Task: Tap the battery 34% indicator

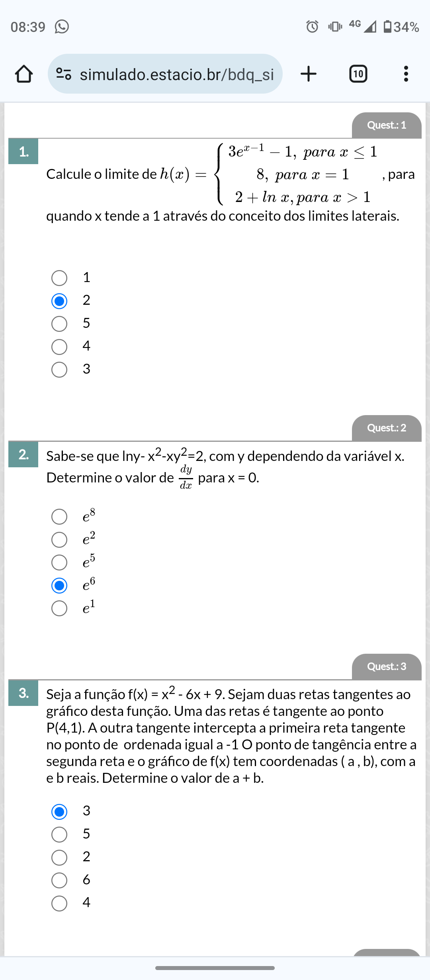Action: coord(401,27)
